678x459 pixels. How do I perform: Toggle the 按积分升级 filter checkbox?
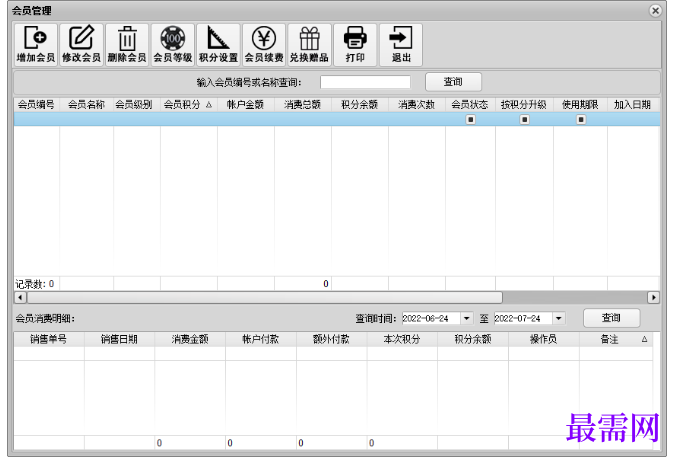(x=524, y=119)
